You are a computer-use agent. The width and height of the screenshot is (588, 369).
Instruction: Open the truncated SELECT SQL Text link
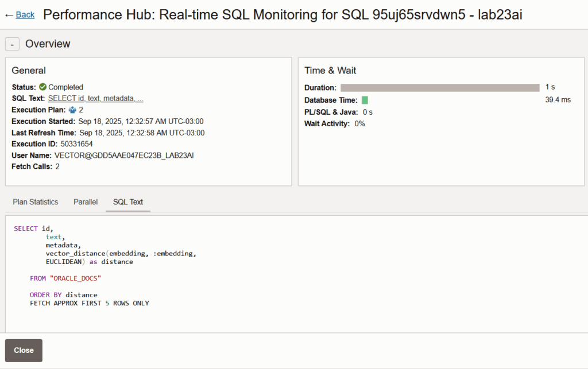pos(95,99)
